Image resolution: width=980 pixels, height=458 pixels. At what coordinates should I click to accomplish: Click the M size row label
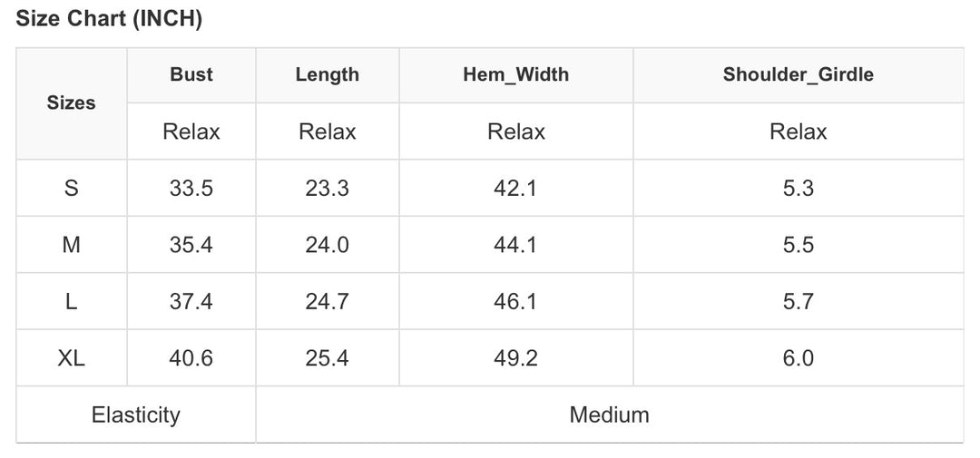(x=72, y=245)
